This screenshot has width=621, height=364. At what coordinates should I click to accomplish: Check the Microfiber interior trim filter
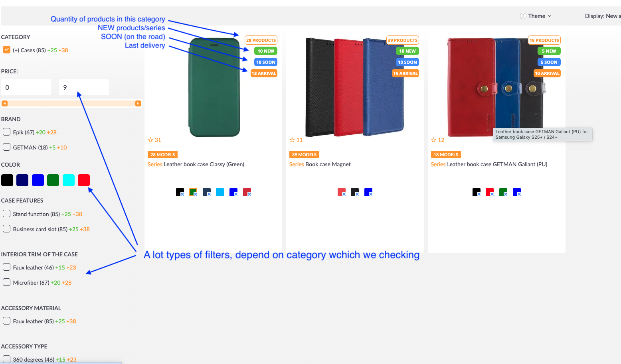(x=6, y=282)
